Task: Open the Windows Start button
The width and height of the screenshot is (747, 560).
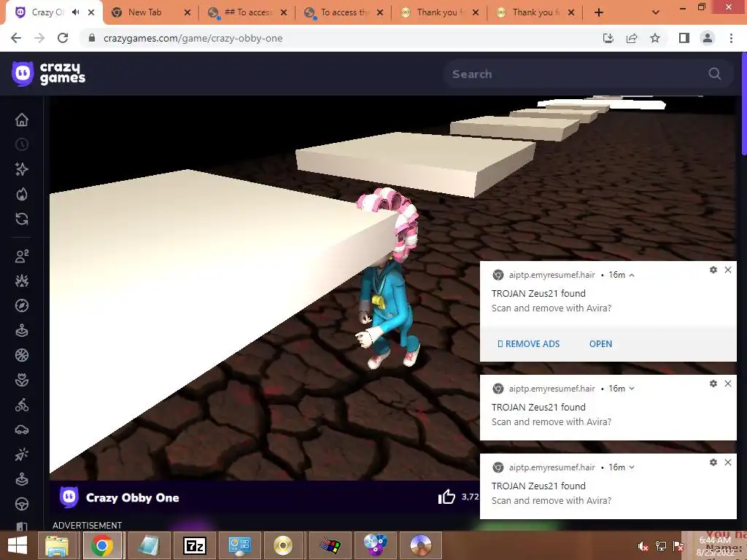Action: click(x=18, y=545)
